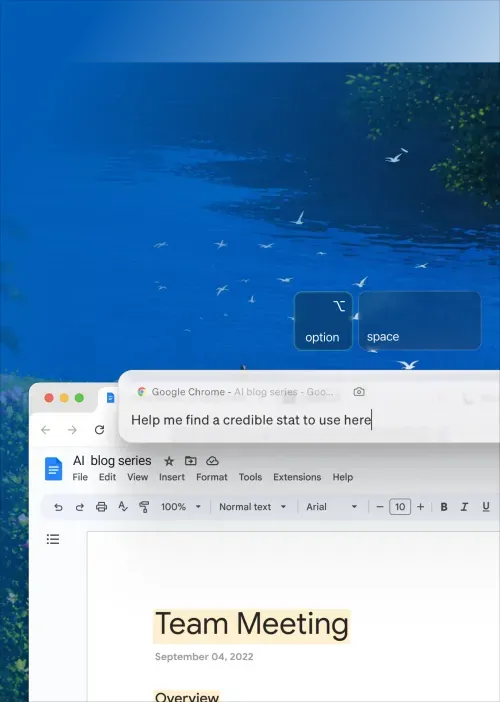Screen dimensions: 500x702
Task: Toggle underline formatting
Action: click(486, 507)
